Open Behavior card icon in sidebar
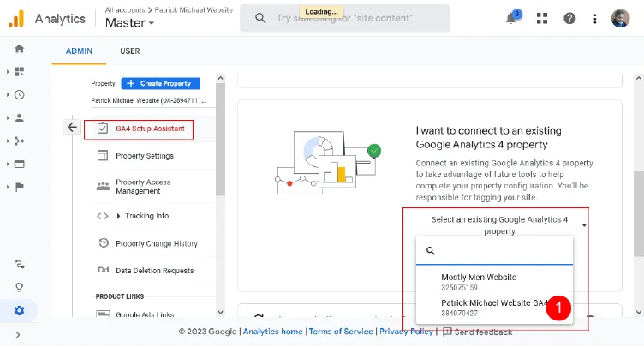 (20, 164)
